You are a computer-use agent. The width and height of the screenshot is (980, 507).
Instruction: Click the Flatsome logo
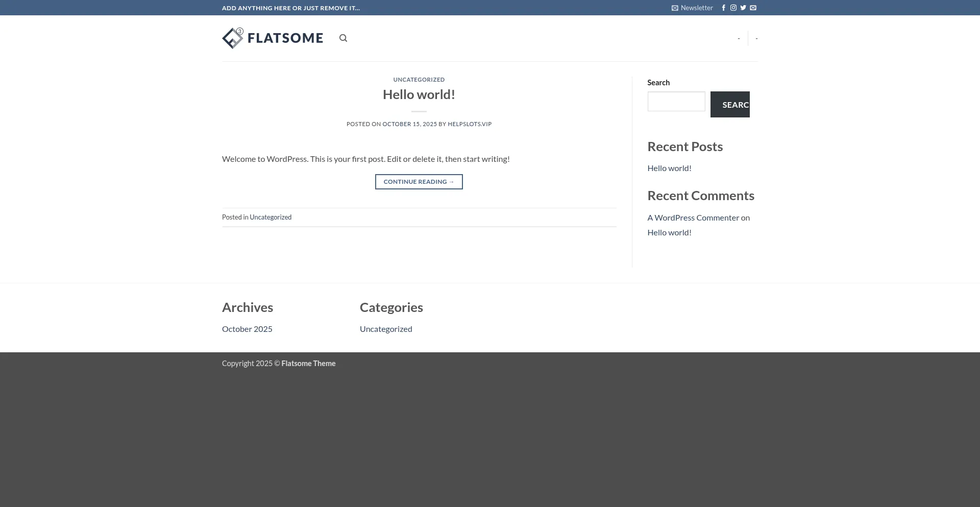273,38
